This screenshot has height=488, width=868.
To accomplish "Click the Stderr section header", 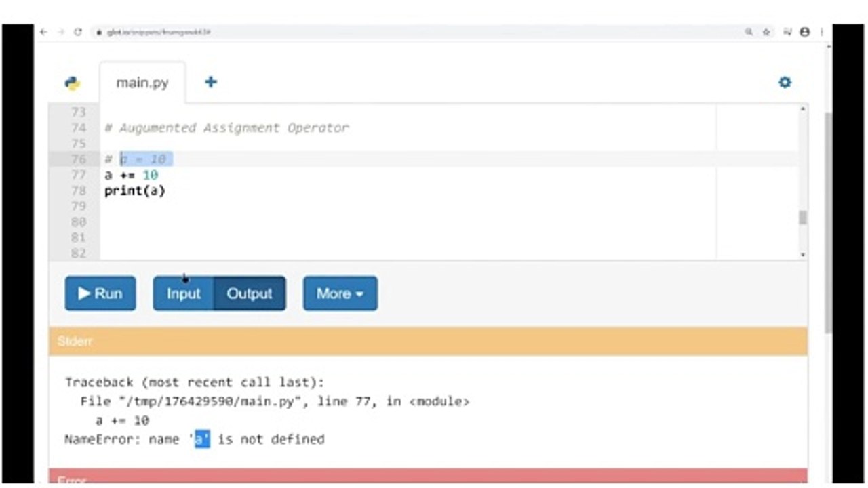I will click(428, 341).
